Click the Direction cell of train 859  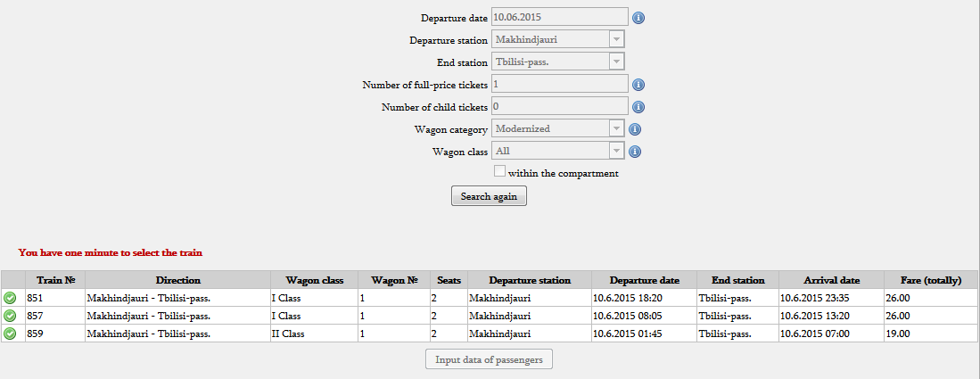coord(178,334)
